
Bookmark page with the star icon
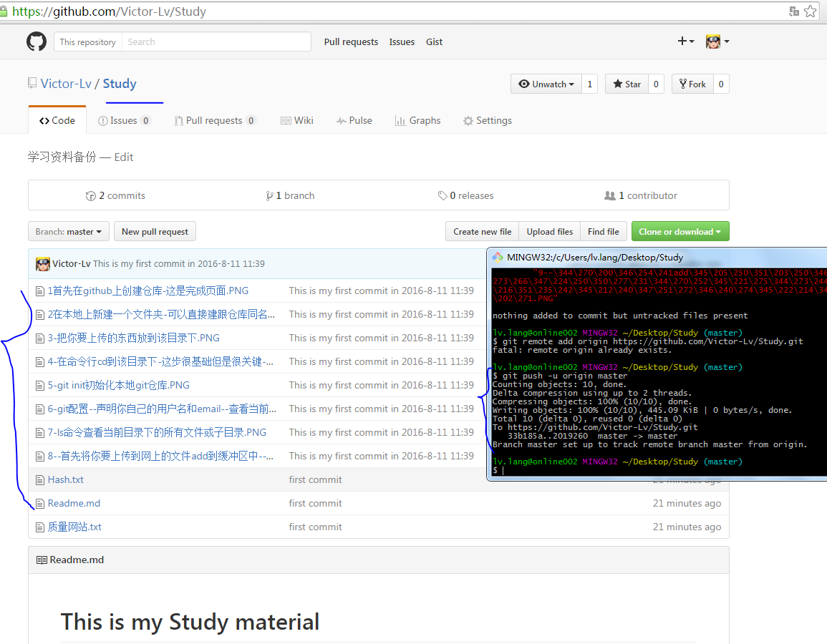click(810, 11)
